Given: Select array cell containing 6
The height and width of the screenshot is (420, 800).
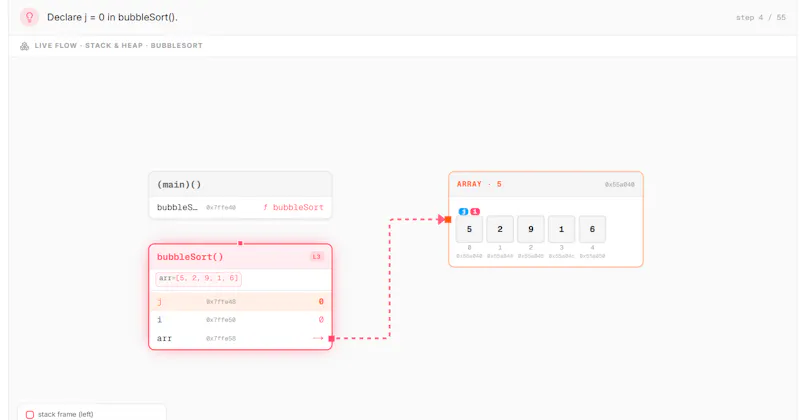Looking at the screenshot, I should (x=592, y=229).
